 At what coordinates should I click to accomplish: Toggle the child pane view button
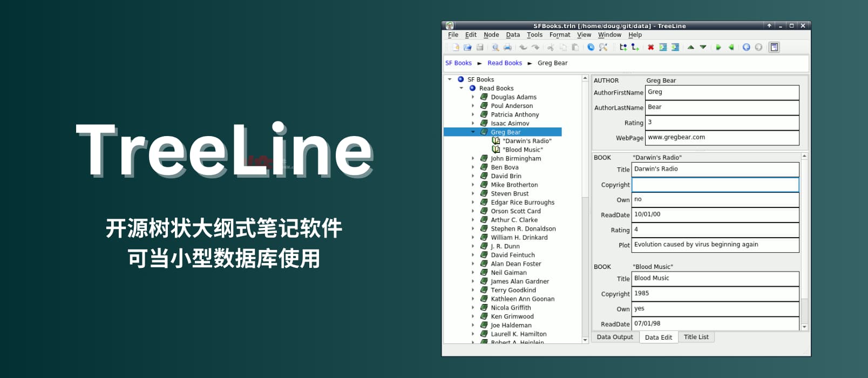click(774, 48)
